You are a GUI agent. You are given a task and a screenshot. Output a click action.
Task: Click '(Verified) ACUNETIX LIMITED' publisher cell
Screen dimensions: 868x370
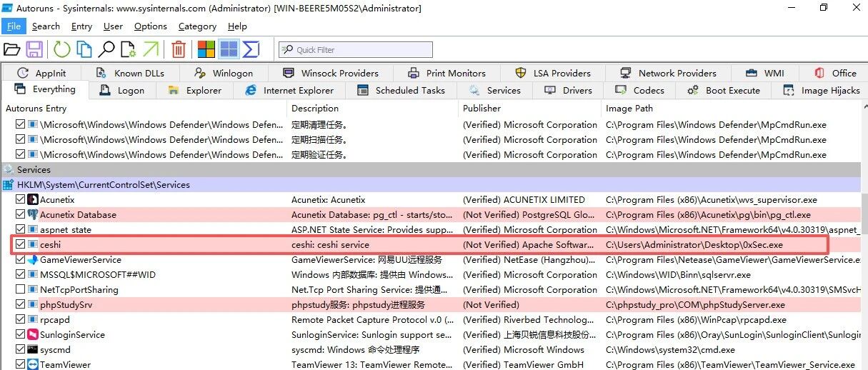[x=524, y=200]
